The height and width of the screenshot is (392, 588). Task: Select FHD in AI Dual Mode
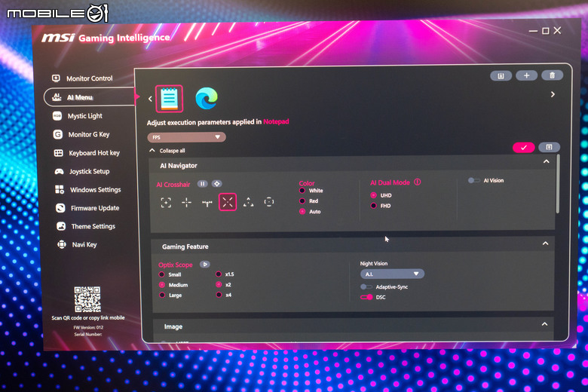click(373, 206)
